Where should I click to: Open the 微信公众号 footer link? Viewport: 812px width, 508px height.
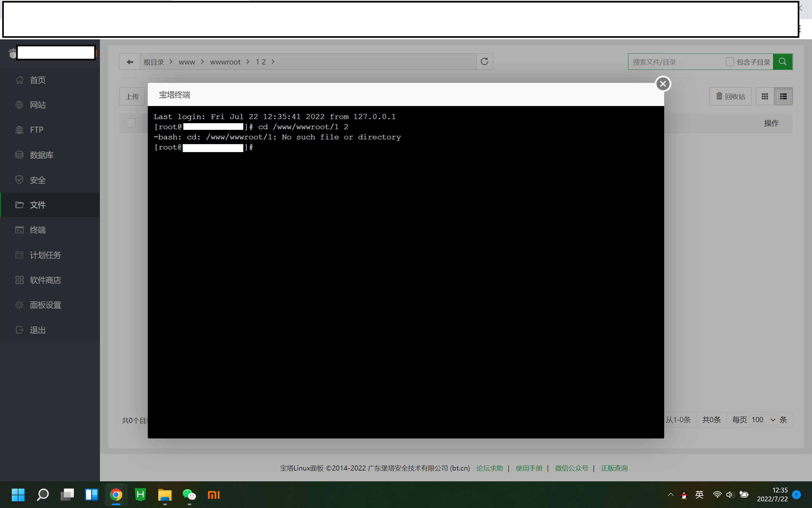(x=572, y=468)
